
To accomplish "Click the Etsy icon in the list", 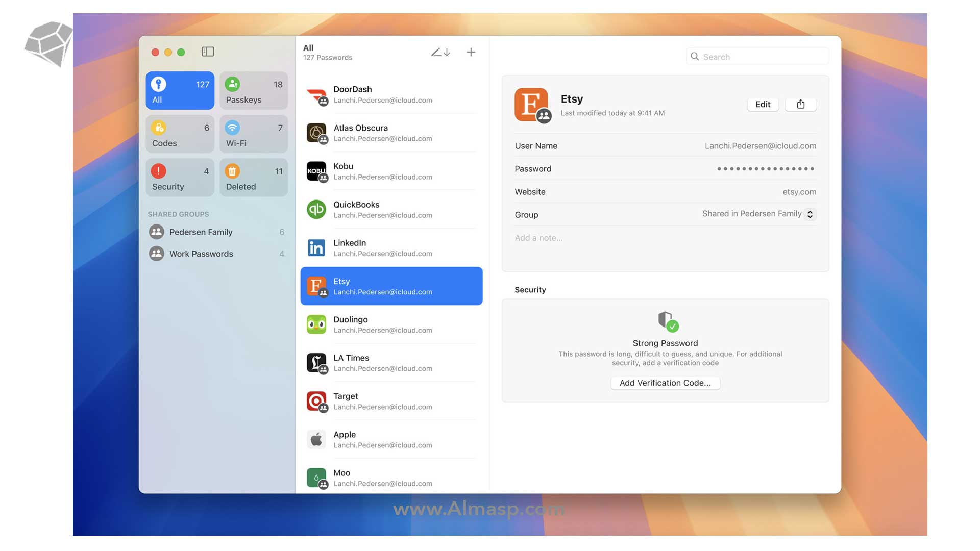I will click(316, 286).
